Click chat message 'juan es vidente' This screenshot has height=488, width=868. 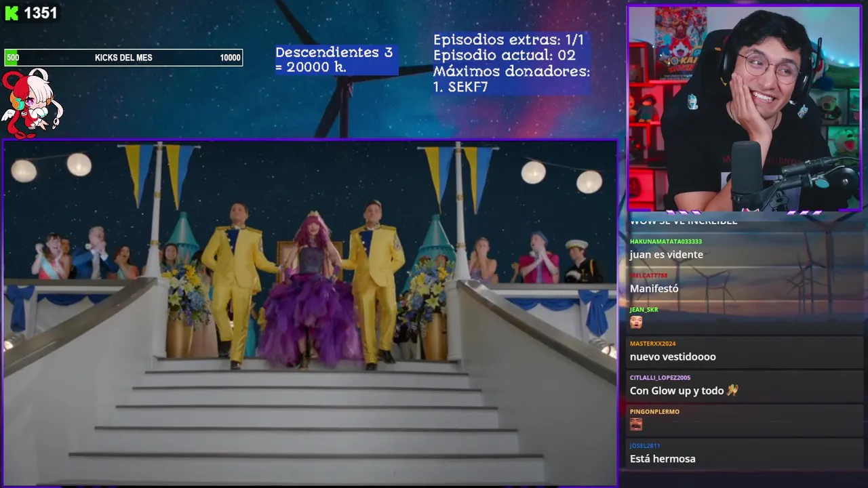(667, 255)
